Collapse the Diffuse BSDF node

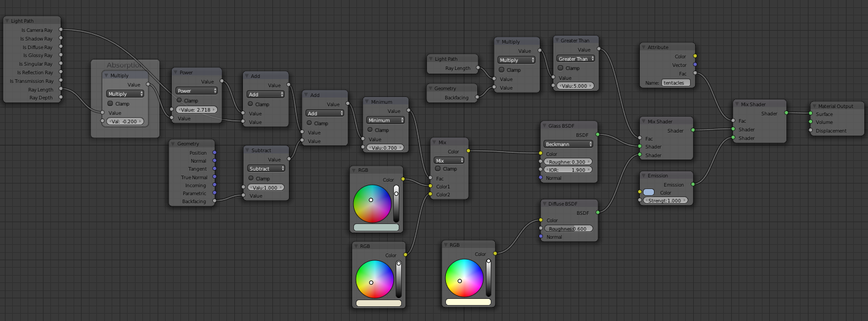click(x=545, y=204)
